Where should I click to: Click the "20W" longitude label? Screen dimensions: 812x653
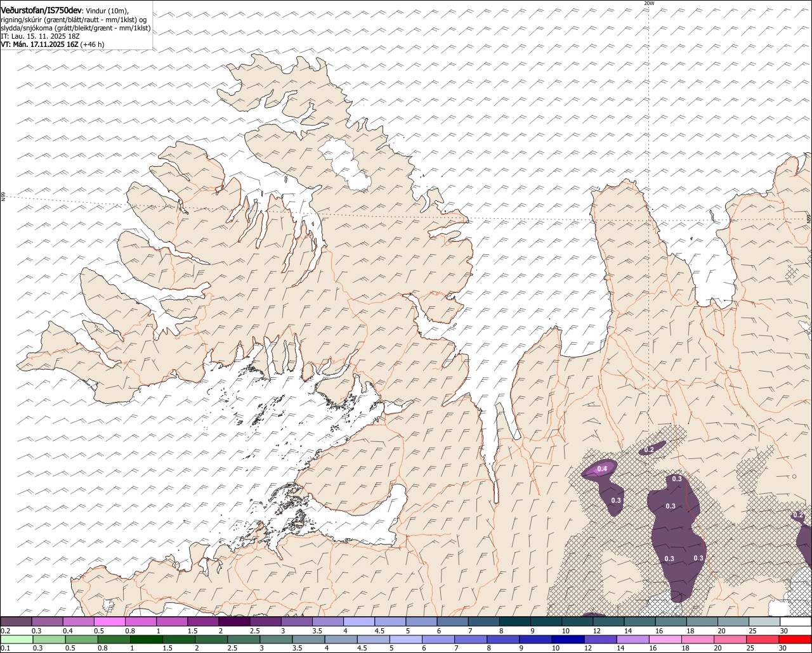(x=648, y=3)
